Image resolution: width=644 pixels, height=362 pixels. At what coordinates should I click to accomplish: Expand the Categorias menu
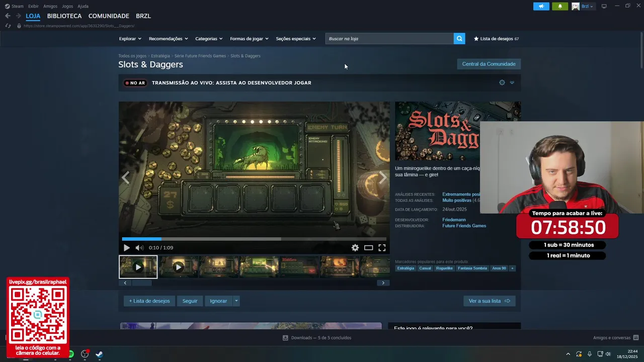coord(209,39)
